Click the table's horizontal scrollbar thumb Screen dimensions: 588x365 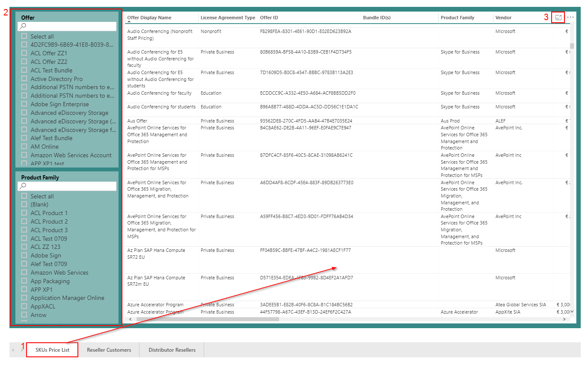click(x=208, y=319)
